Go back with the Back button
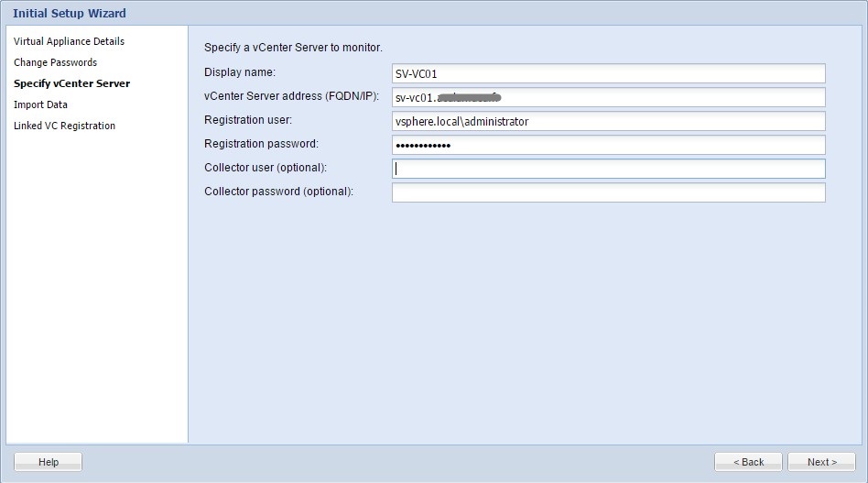Screen dimensions: 868x483 point(748,462)
